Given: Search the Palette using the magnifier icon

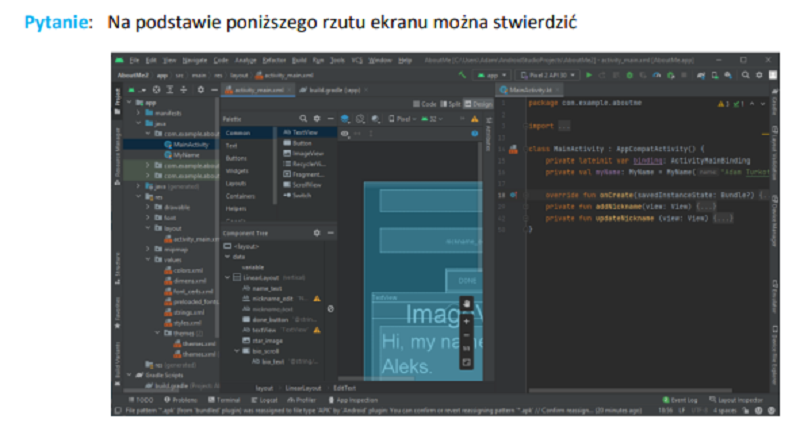Looking at the screenshot, I should click(303, 118).
